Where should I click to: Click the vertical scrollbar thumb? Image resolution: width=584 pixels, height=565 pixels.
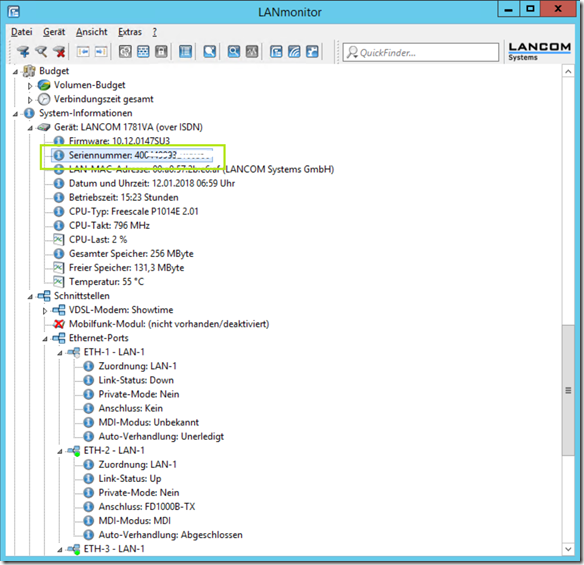coord(568,390)
